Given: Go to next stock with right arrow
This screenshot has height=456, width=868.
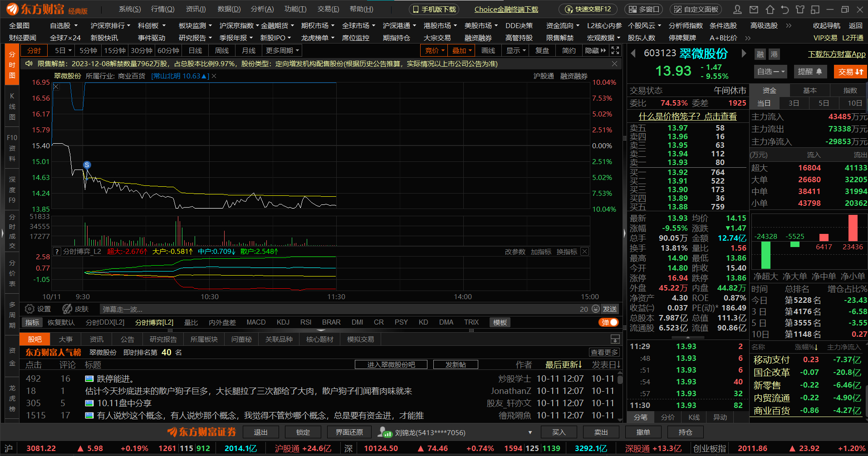Looking at the screenshot, I should 744,53.
